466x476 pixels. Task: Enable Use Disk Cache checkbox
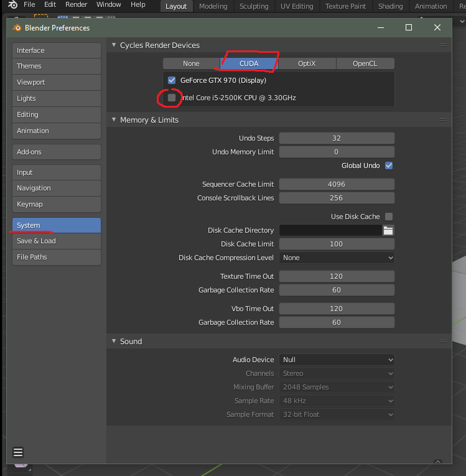[x=389, y=217]
